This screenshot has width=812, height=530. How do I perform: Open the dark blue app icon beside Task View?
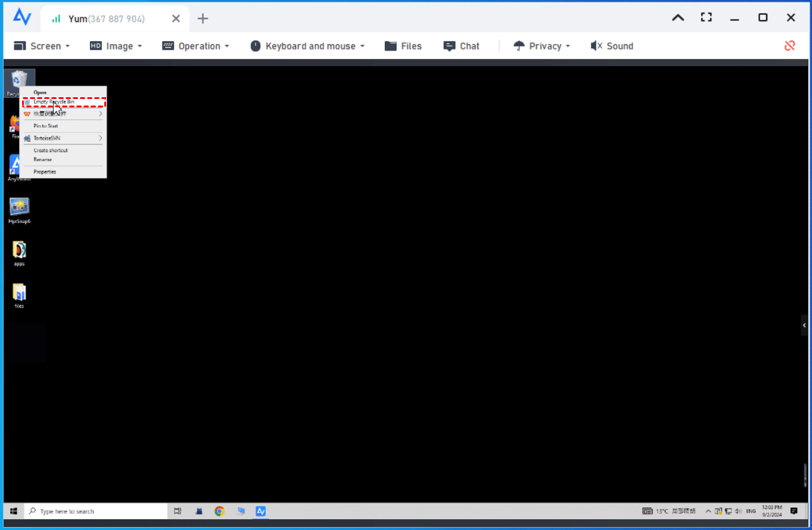click(199, 511)
